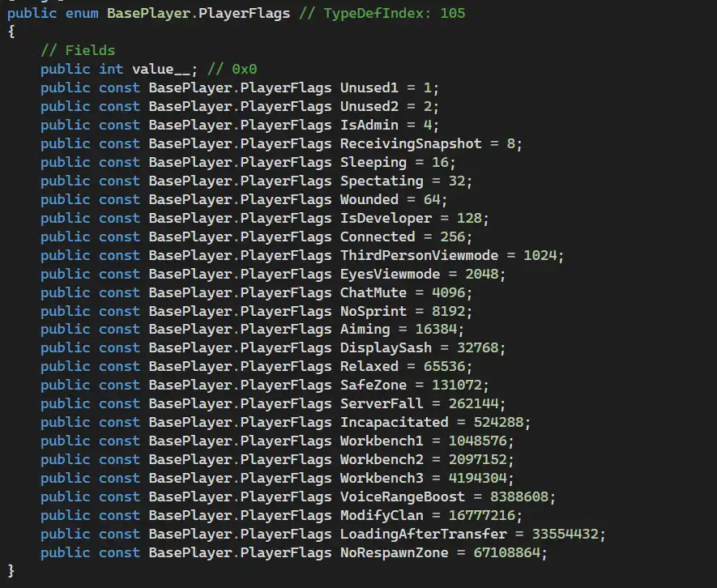Click the value 256
This screenshot has height=588, width=717.
(452, 236)
